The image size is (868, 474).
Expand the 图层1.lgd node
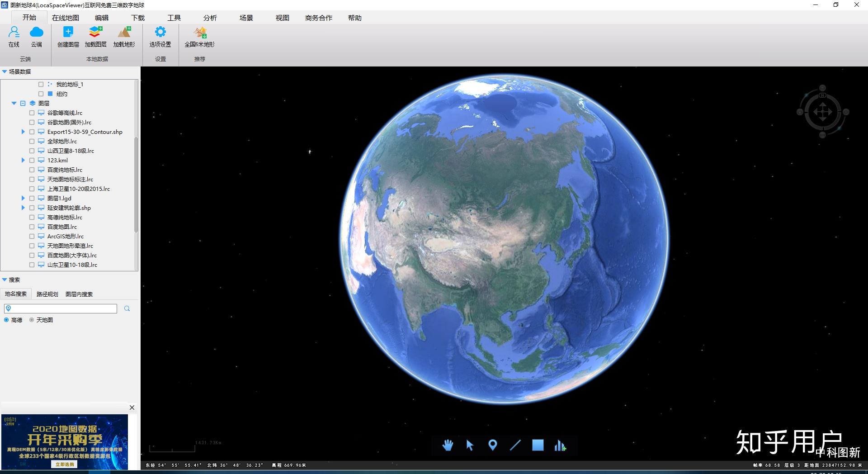click(x=23, y=198)
